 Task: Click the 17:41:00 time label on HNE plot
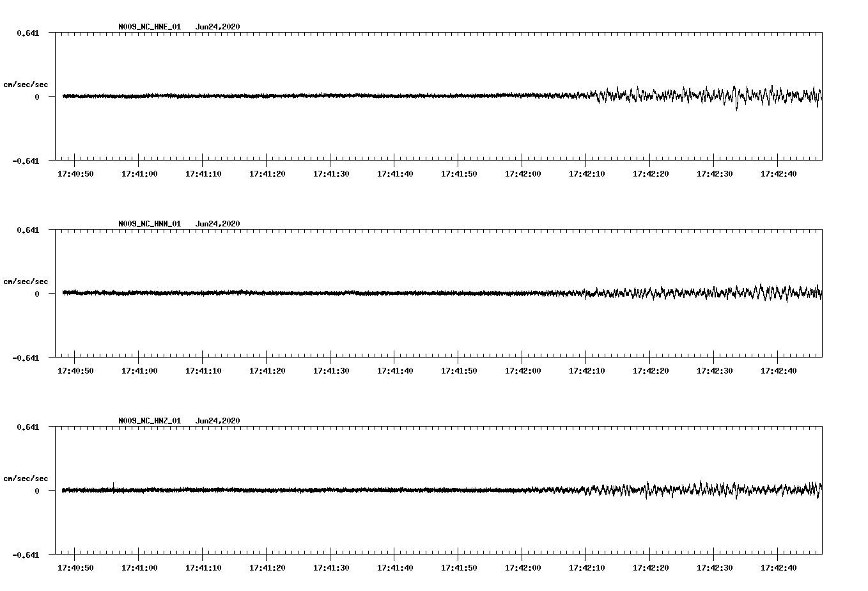139,173
